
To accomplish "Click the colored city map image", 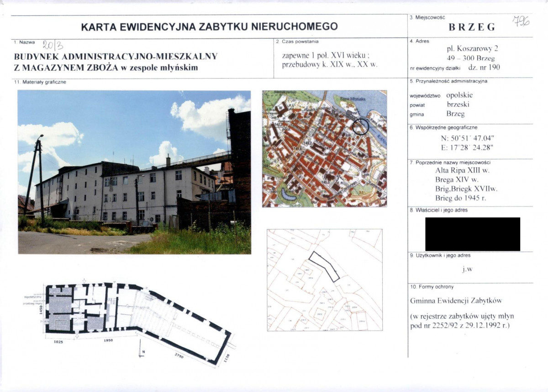I will [325, 148].
